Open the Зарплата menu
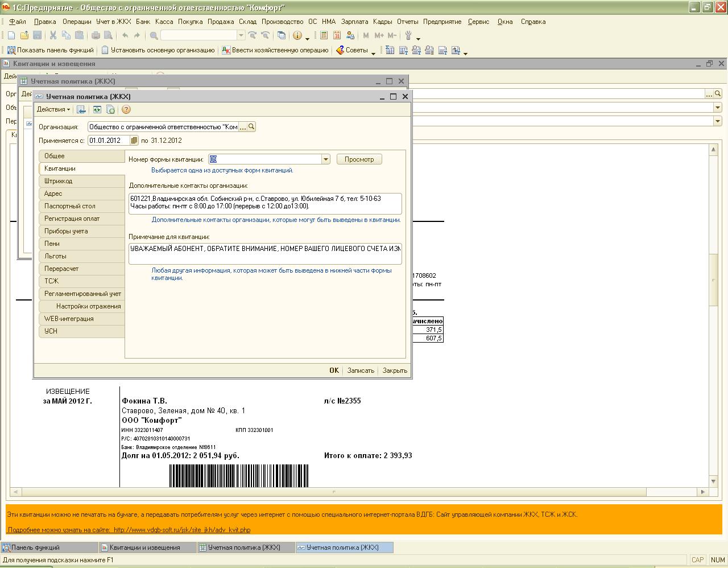The height and width of the screenshot is (568, 728). (354, 22)
